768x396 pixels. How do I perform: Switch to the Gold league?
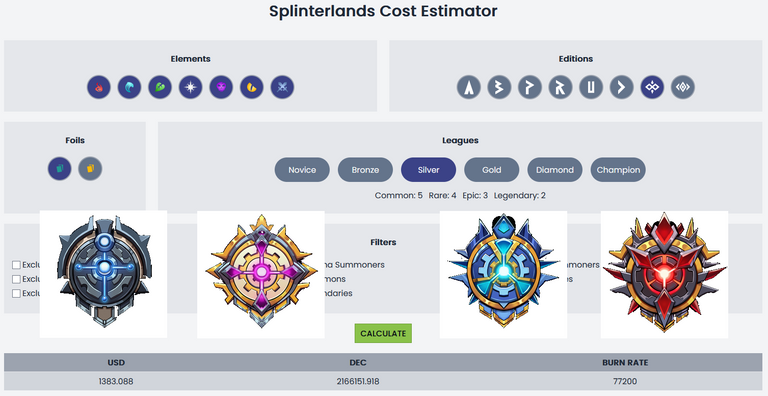[492, 170]
